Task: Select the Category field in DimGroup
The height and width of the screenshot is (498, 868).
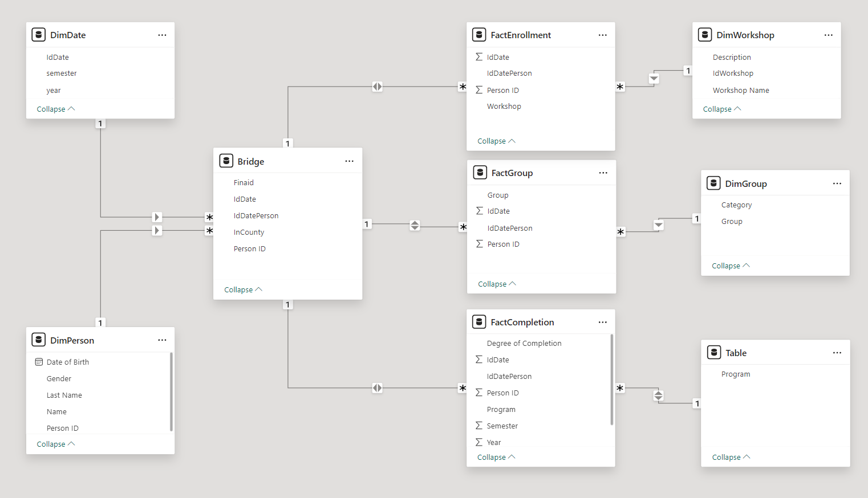Action: pyautogui.click(x=736, y=205)
